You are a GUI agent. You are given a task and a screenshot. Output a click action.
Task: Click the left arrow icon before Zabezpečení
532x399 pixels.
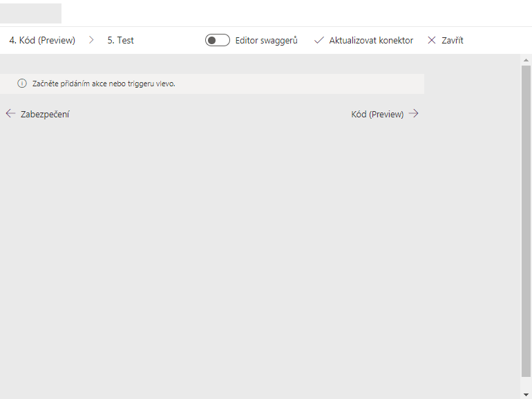tap(10, 114)
